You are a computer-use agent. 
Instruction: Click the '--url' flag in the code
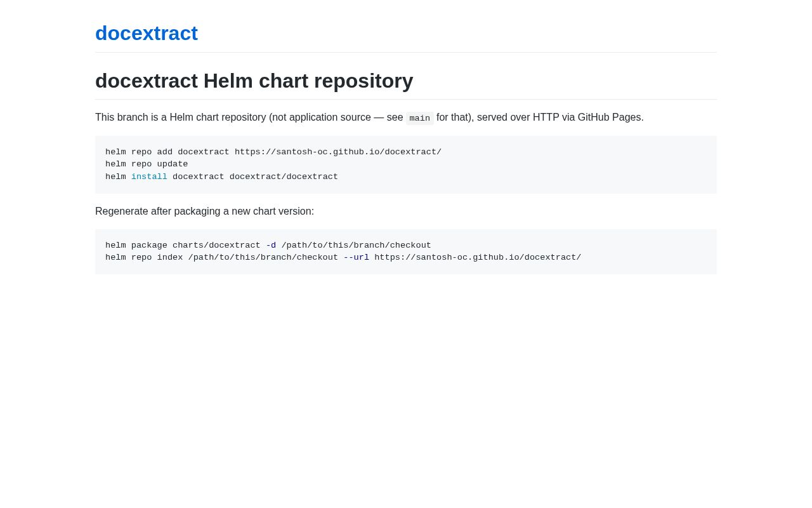(x=356, y=257)
